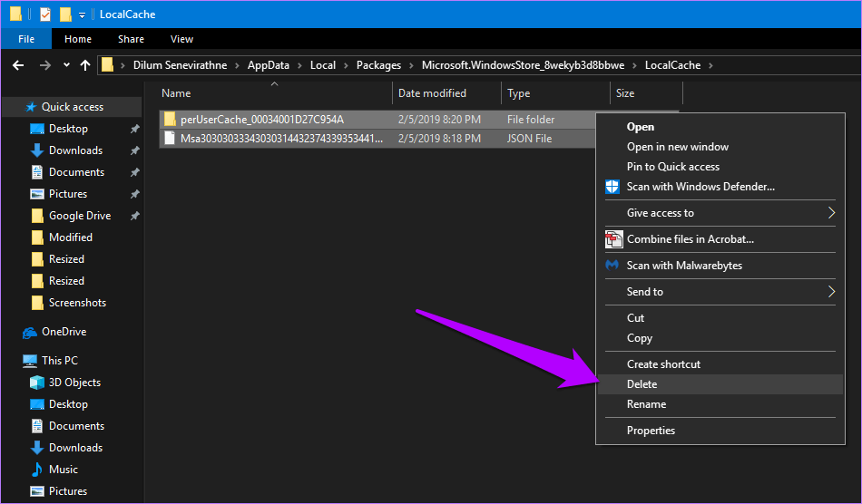Viewport: 862px width, 504px height.
Task: Select Combine files in Acrobat
Action: [x=720, y=239]
